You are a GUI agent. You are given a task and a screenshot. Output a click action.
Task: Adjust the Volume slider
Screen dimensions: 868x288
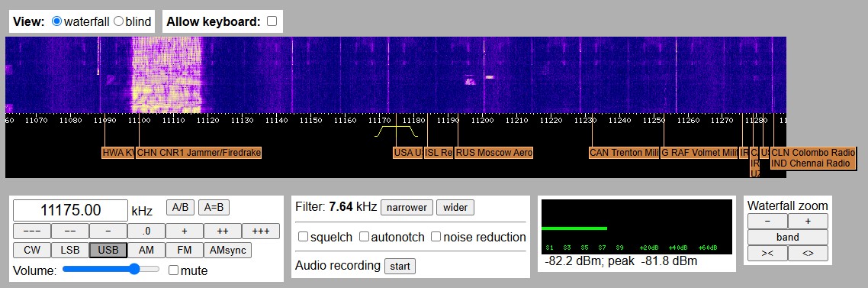pos(111,269)
